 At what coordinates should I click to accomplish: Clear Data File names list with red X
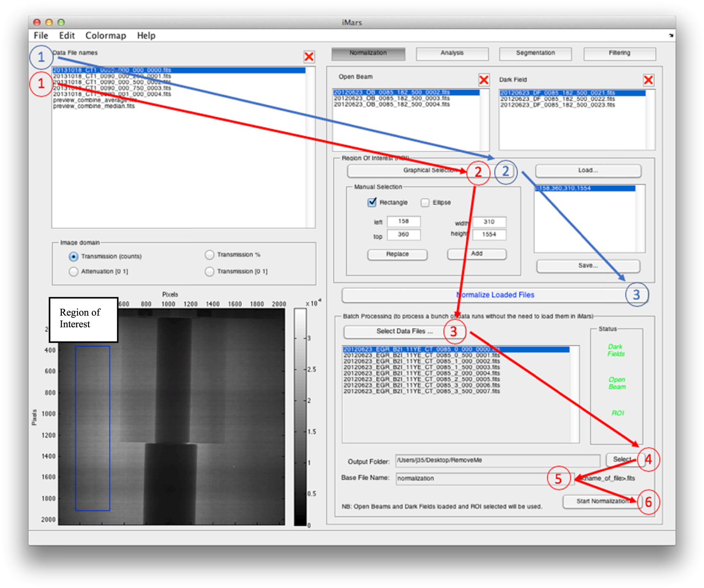(309, 57)
